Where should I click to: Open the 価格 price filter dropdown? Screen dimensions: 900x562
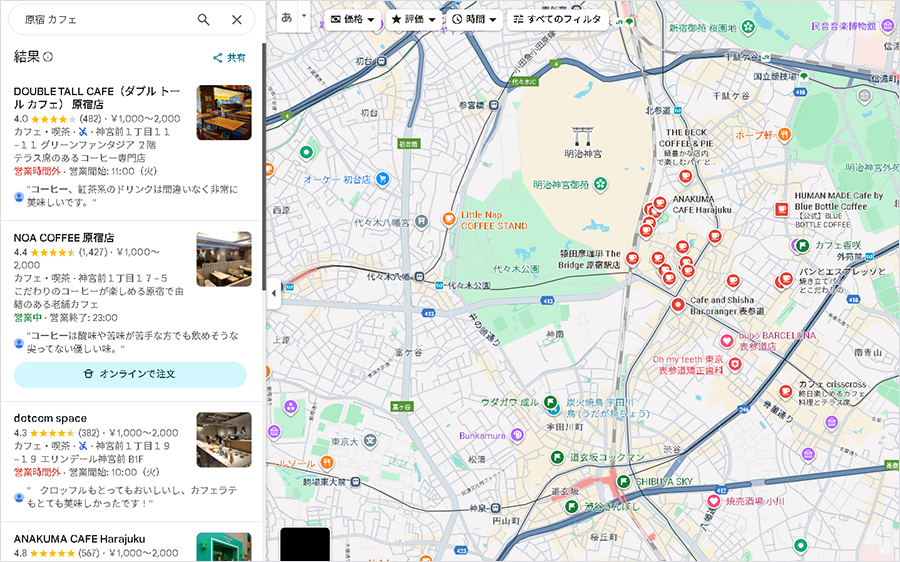coord(352,19)
